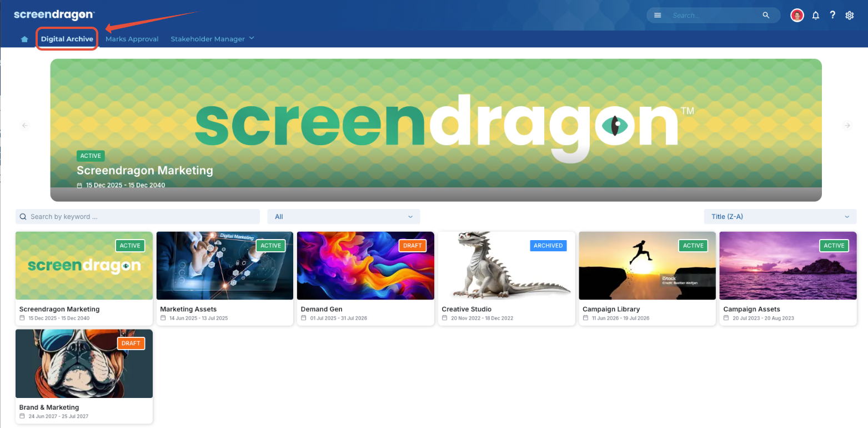Screen dimensions: 868x428
Task: Open notifications bell
Action: tap(816, 16)
